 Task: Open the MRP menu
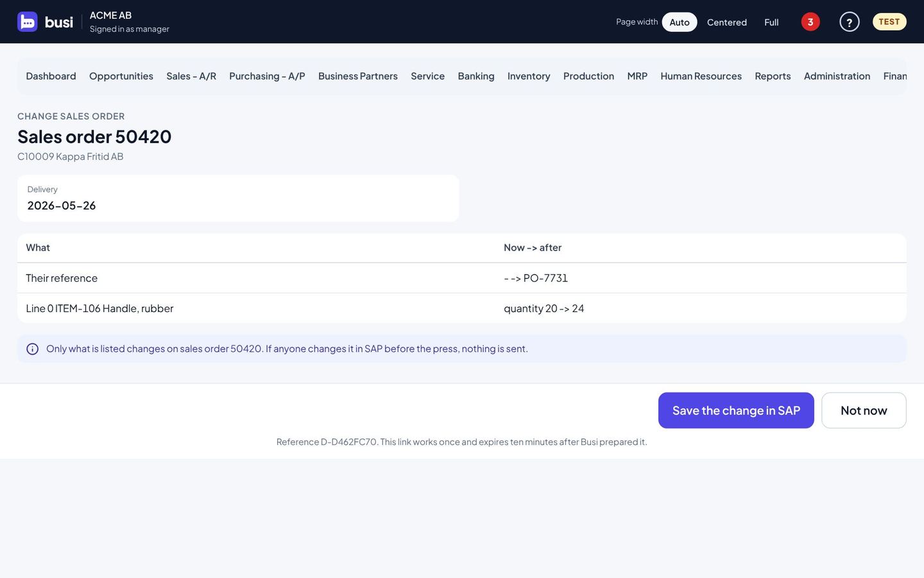(637, 76)
